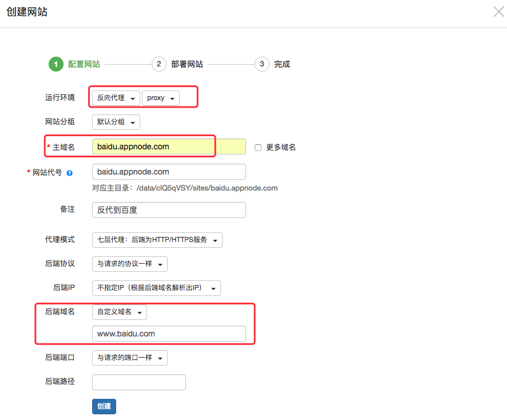Image resolution: width=507 pixels, height=420 pixels.
Task: Expand the 自定义域名 dropdown
Action: click(x=120, y=312)
